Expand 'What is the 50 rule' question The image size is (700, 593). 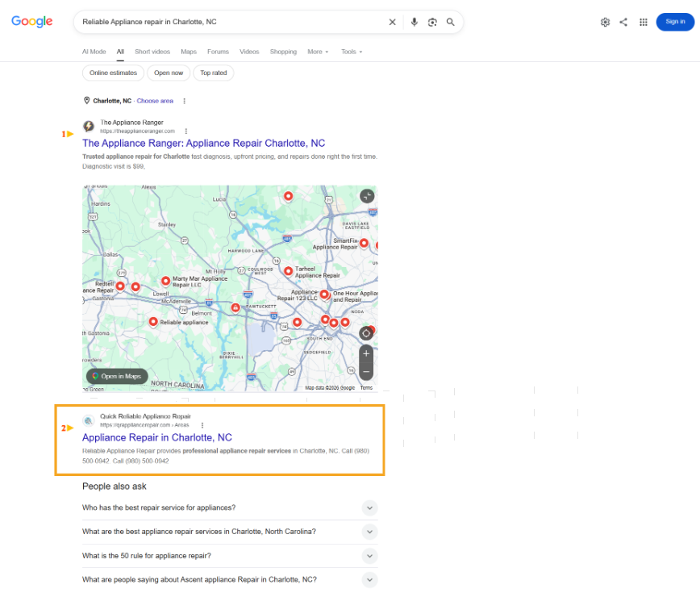(x=230, y=556)
